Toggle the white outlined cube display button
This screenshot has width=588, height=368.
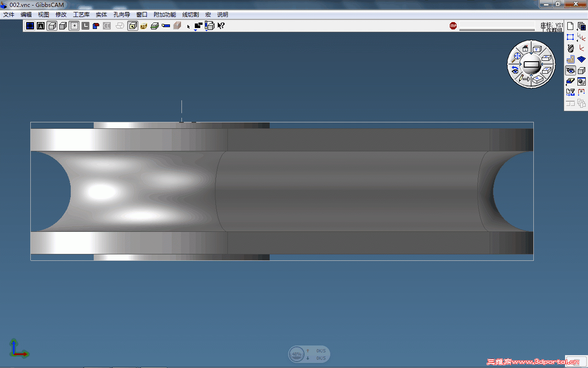52,26
